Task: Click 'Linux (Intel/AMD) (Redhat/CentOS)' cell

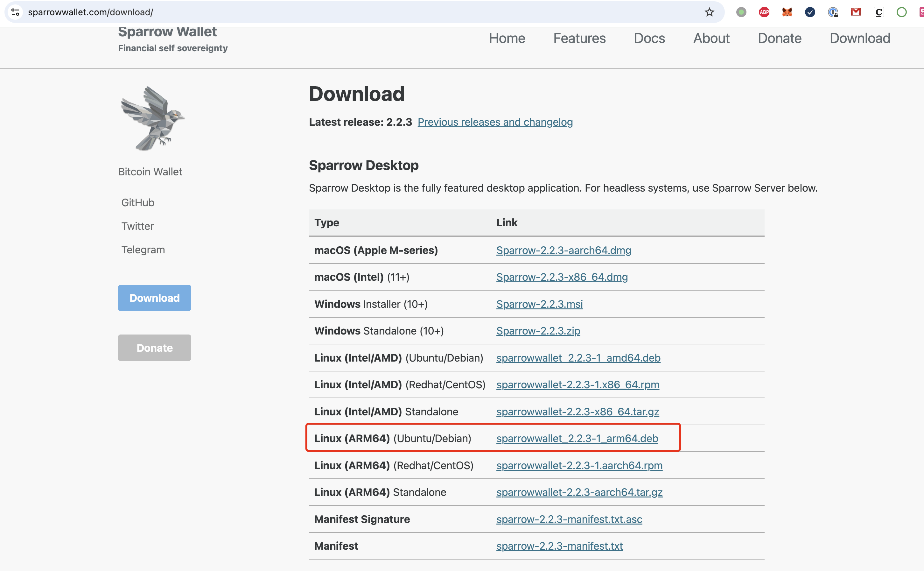Action: tap(400, 384)
